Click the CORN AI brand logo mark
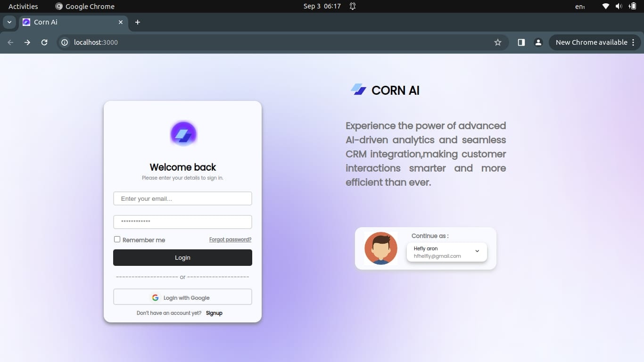This screenshot has width=644, height=362. pos(359,90)
